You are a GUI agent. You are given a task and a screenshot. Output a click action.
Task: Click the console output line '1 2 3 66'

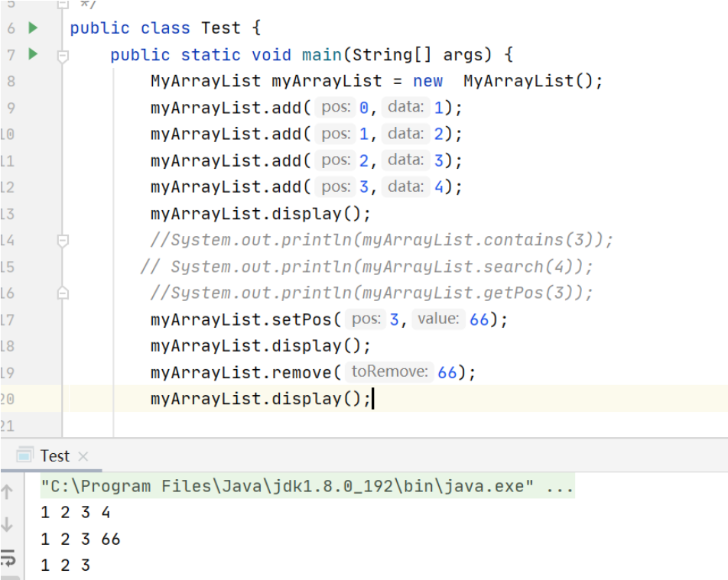tap(80, 539)
